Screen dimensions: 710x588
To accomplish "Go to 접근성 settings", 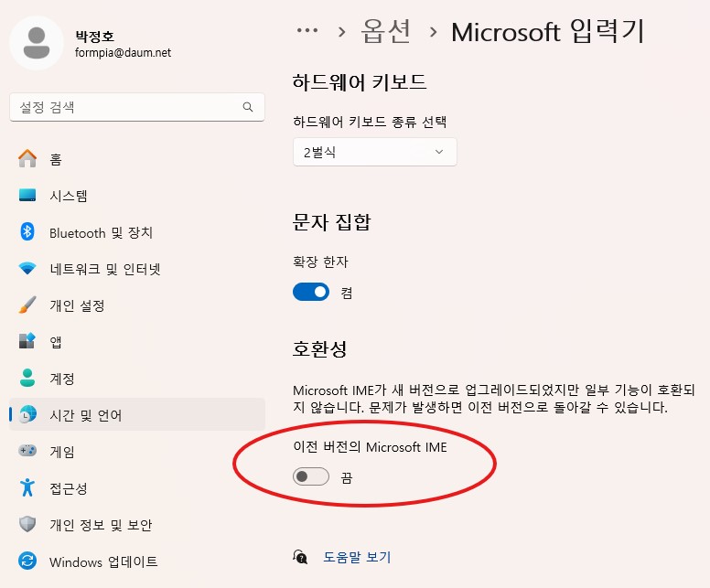I will pyautogui.click(x=137, y=488).
